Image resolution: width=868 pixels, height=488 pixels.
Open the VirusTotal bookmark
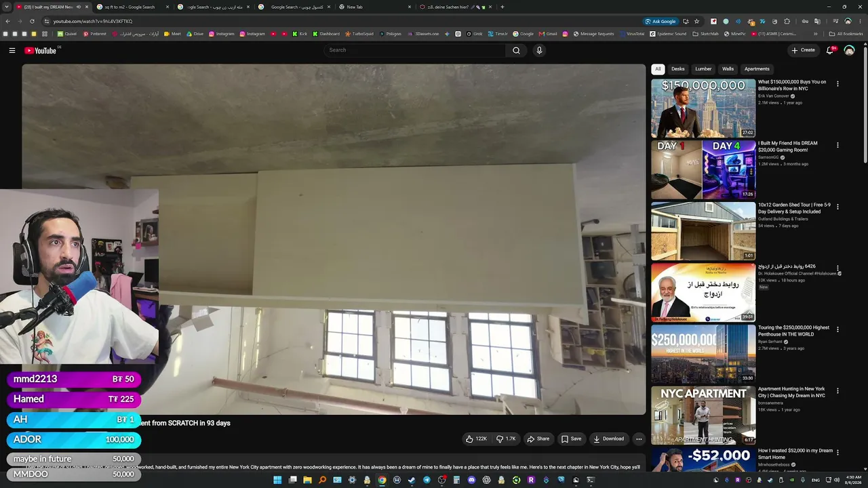[632, 34]
